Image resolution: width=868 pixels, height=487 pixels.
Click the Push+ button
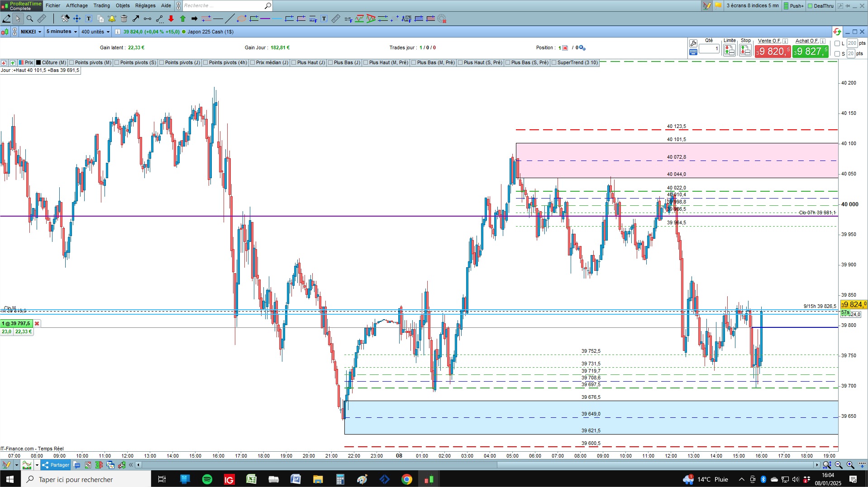[794, 6]
